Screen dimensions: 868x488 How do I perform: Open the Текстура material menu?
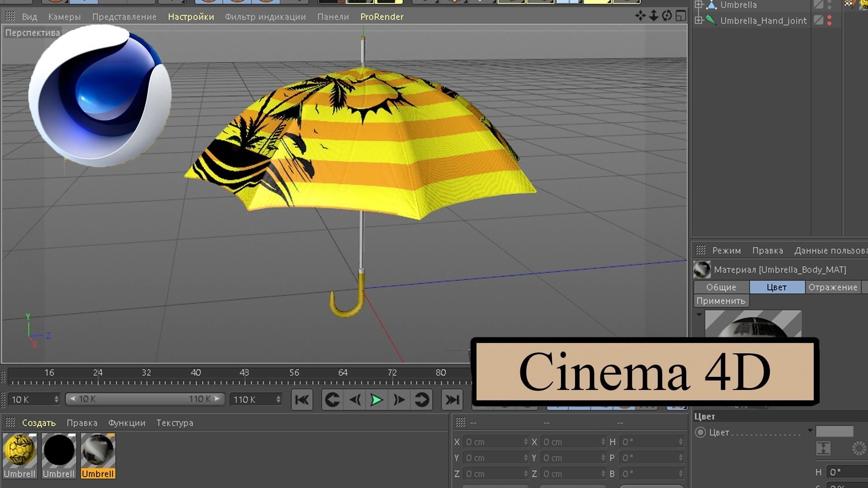175,423
